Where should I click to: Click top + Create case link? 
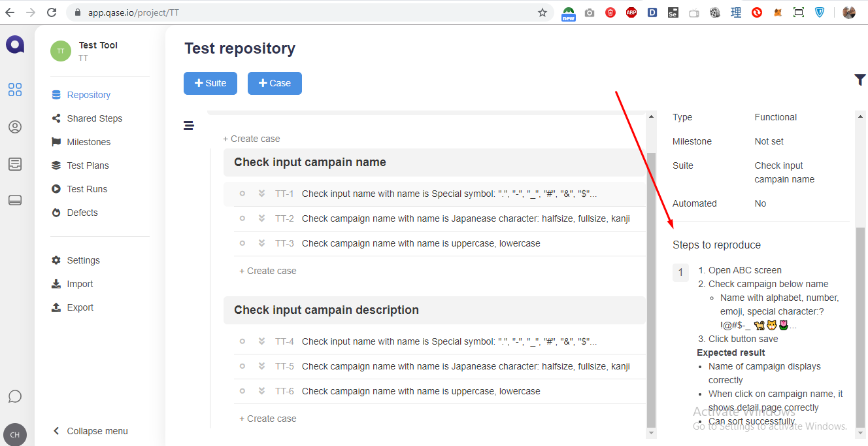(252, 139)
